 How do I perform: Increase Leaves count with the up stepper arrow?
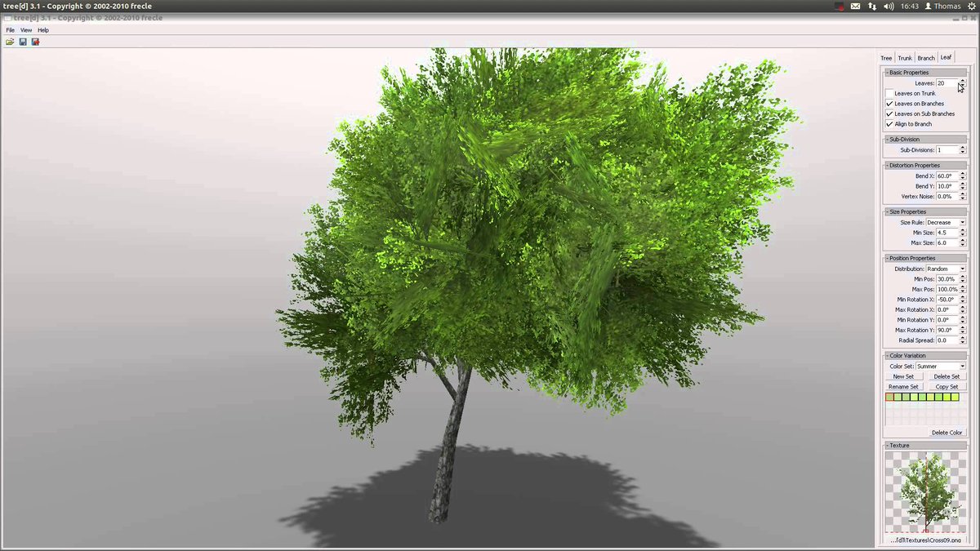point(963,81)
